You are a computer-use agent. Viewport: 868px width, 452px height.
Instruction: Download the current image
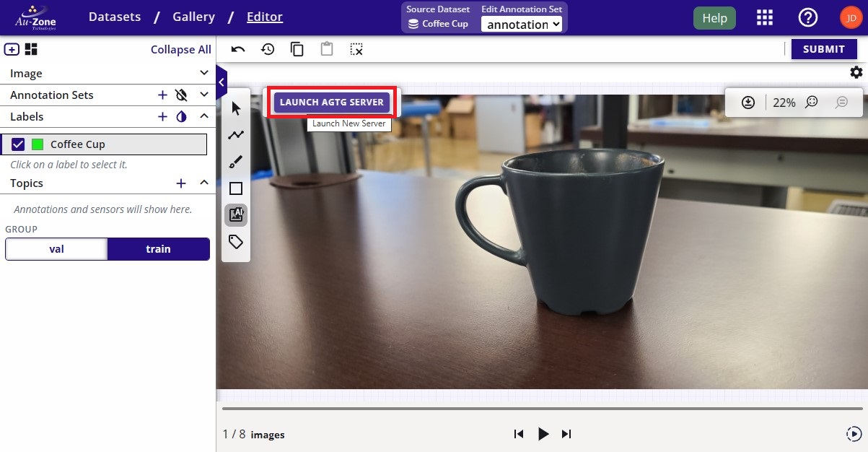pos(748,103)
